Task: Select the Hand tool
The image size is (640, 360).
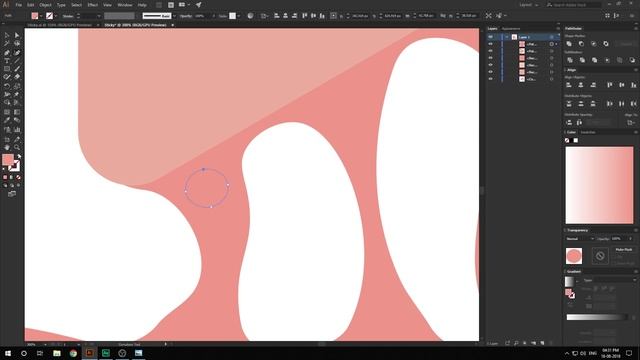Action: pos(7,147)
